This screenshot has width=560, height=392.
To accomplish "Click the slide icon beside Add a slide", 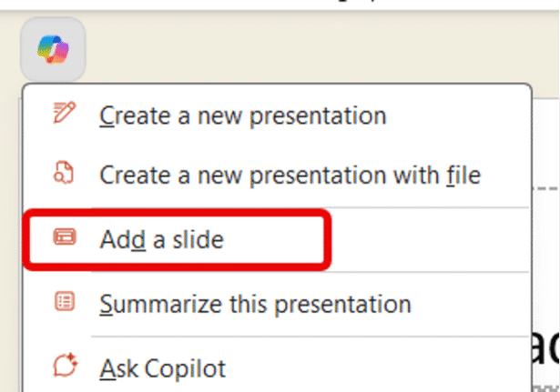I will pos(64,239).
